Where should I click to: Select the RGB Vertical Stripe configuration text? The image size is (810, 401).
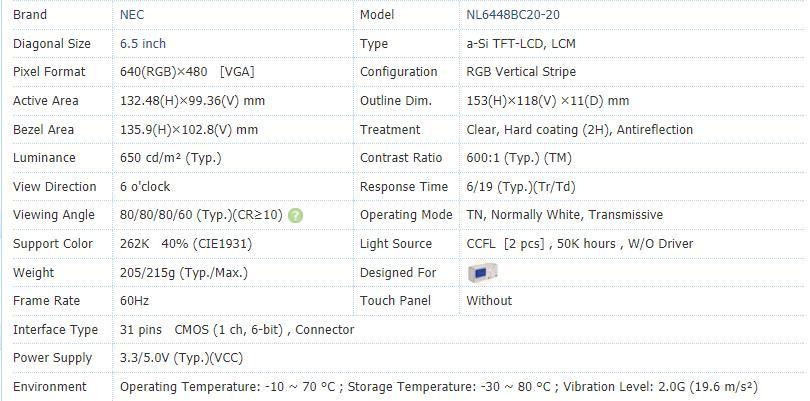(521, 72)
